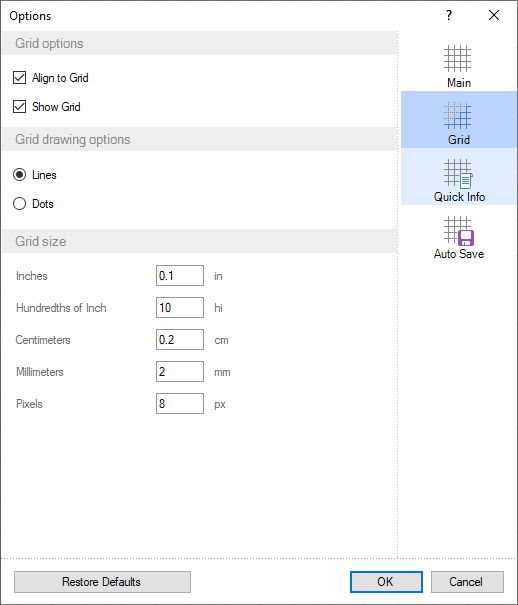
Task: Close the Options dialog
Action: coord(494,15)
